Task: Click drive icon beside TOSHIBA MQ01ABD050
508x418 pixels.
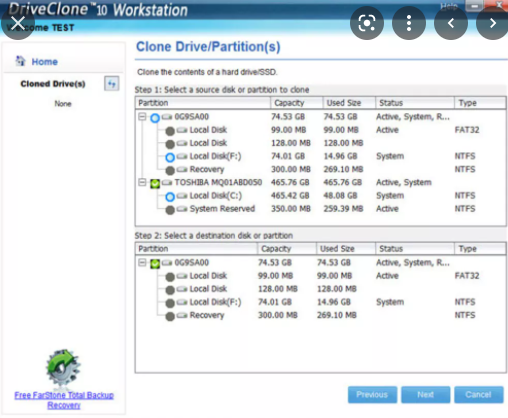Action: point(167,182)
